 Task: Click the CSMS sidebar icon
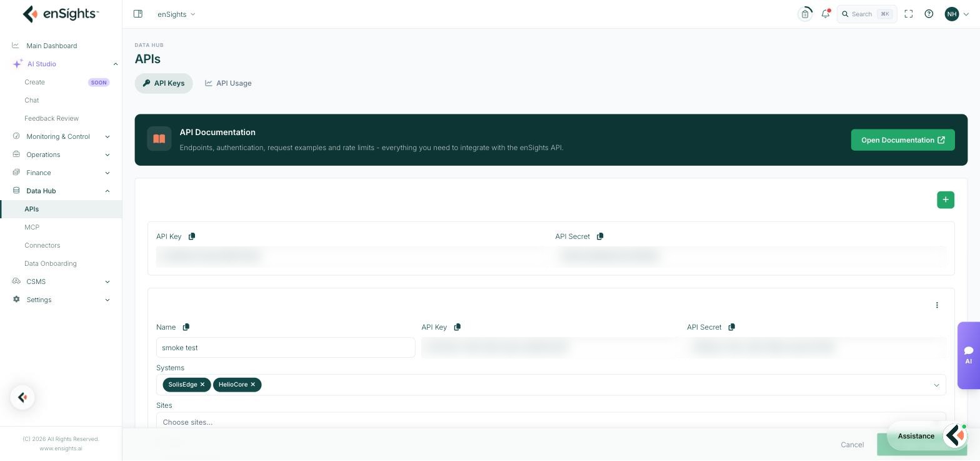click(x=16, y=281)
